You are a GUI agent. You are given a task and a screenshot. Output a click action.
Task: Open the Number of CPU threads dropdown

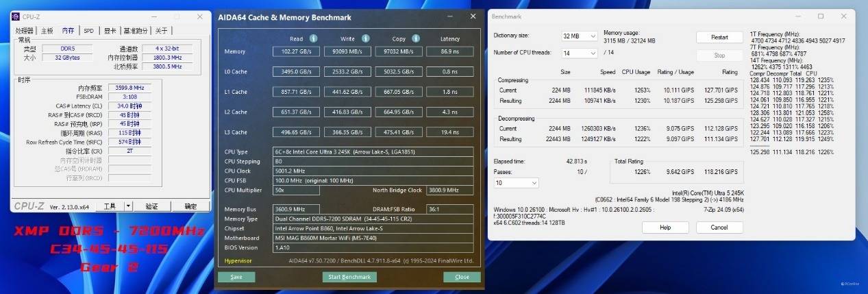pos(580,53)
